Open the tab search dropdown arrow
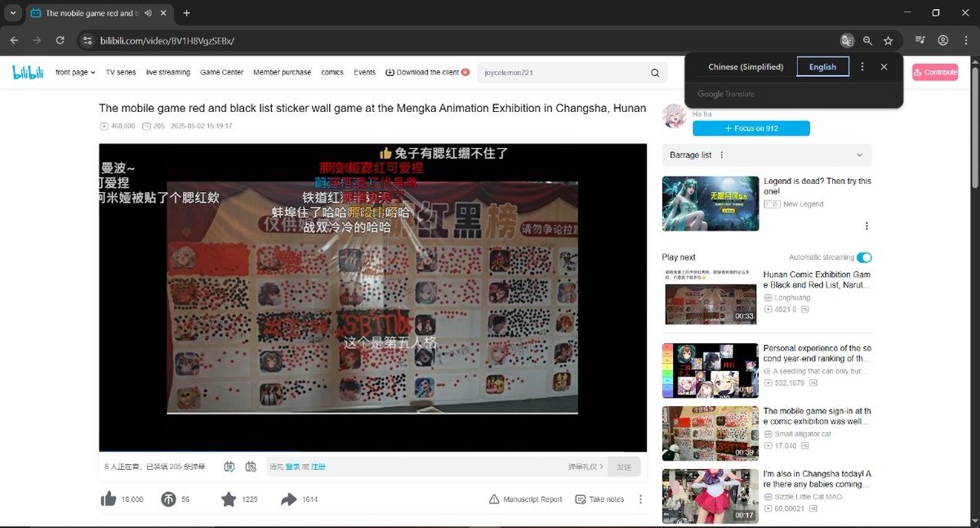 tap(12, 13)
